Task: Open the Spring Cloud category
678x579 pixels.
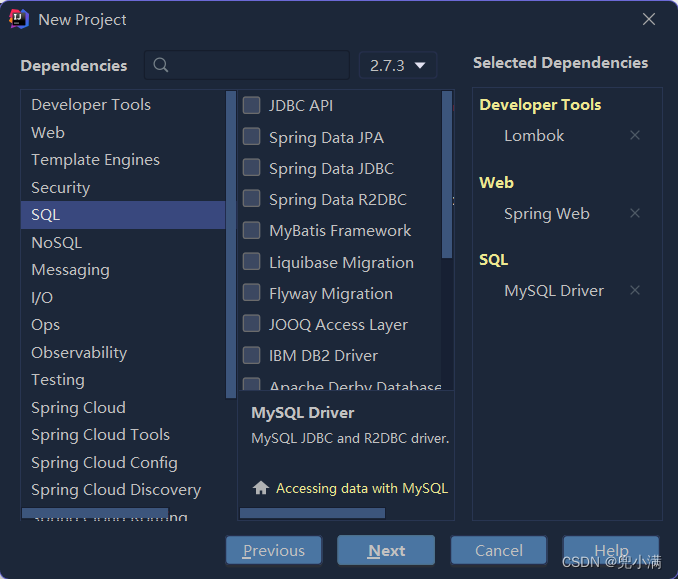Action: point(123,407)
